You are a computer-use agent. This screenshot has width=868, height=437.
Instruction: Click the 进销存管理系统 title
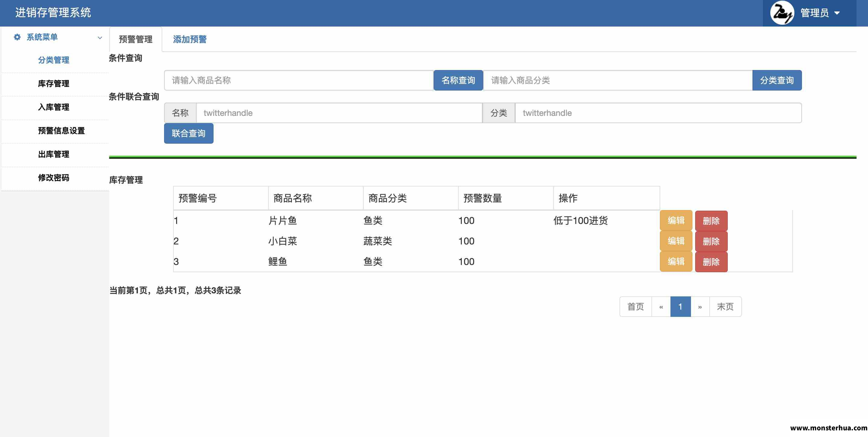[x=53, y=13]
